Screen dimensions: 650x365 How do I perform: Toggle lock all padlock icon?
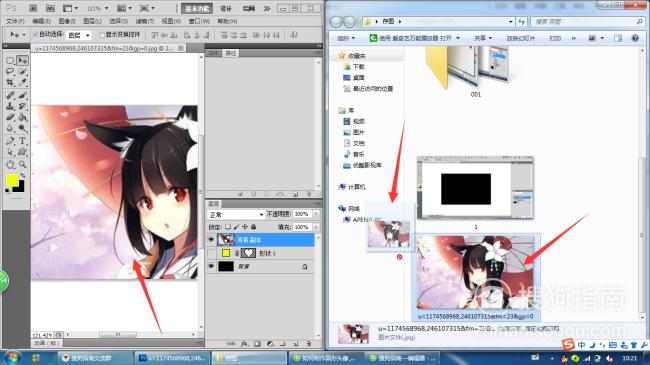(254, 227)
